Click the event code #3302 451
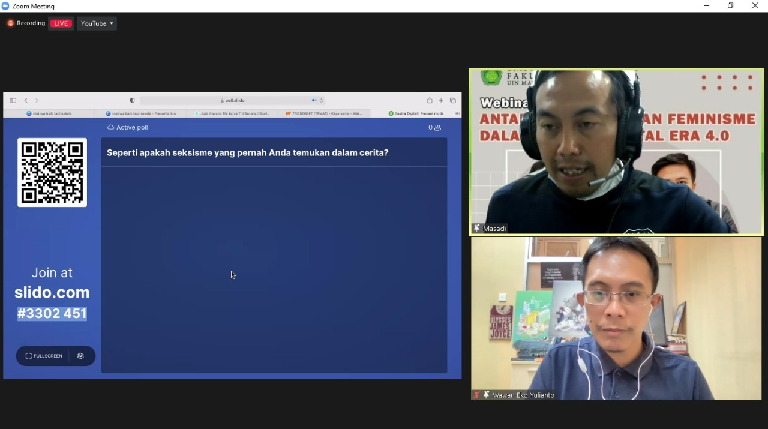Viewport: 768px width, 429px height. click(x=52, y=314)
